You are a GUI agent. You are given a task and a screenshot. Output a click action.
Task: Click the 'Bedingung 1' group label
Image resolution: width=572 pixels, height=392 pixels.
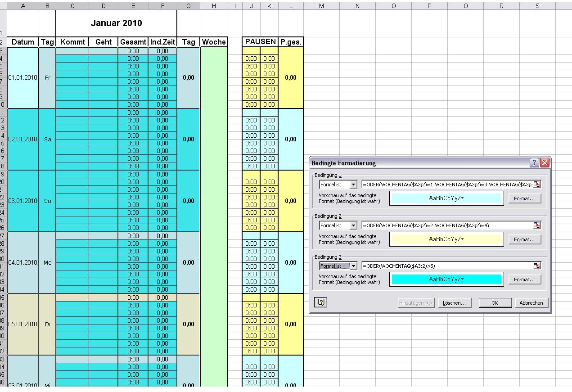point(328,175)
